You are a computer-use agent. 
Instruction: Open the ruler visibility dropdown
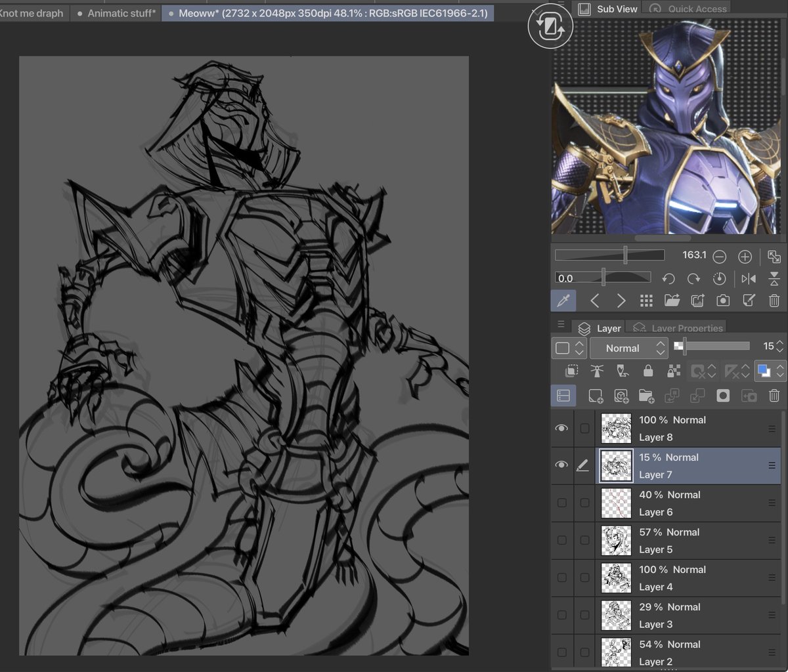point(736,371)
